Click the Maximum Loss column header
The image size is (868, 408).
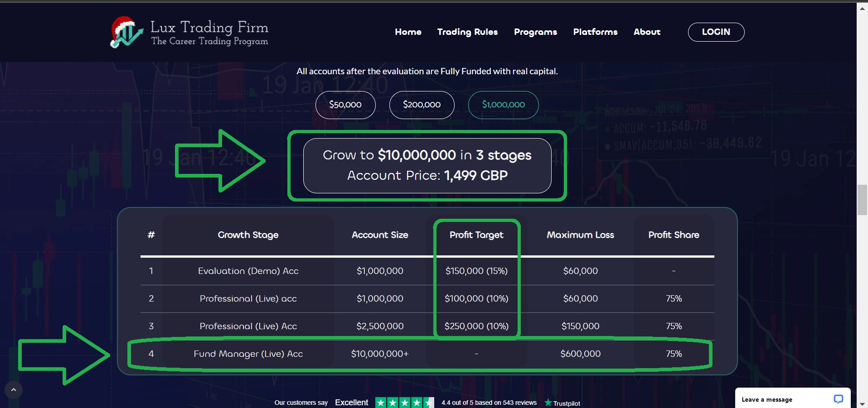(580, 235)
